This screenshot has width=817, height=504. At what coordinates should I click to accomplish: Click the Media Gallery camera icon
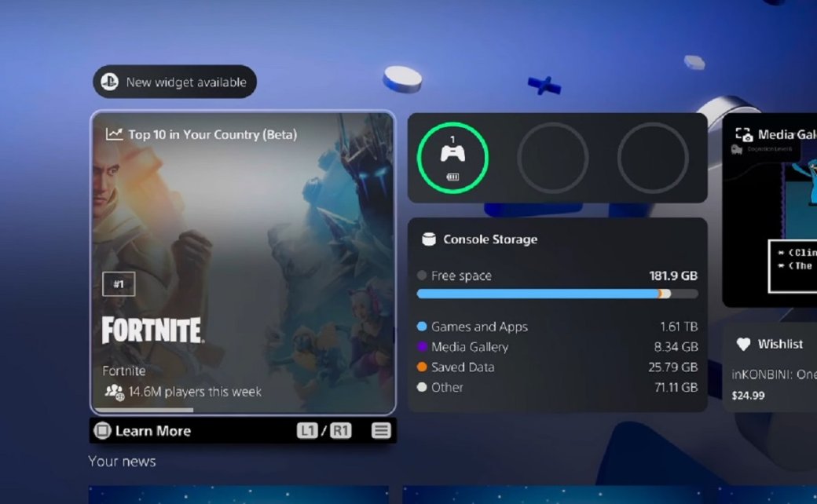(744, 135)
